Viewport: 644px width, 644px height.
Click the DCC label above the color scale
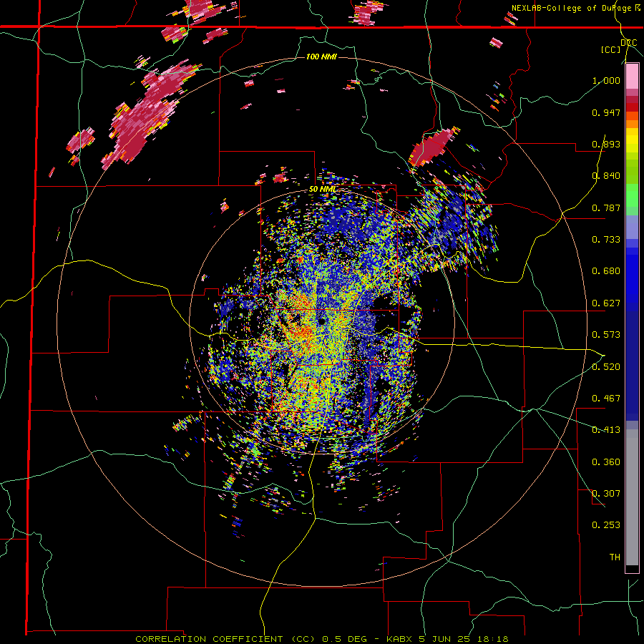[x=629, y=43]
